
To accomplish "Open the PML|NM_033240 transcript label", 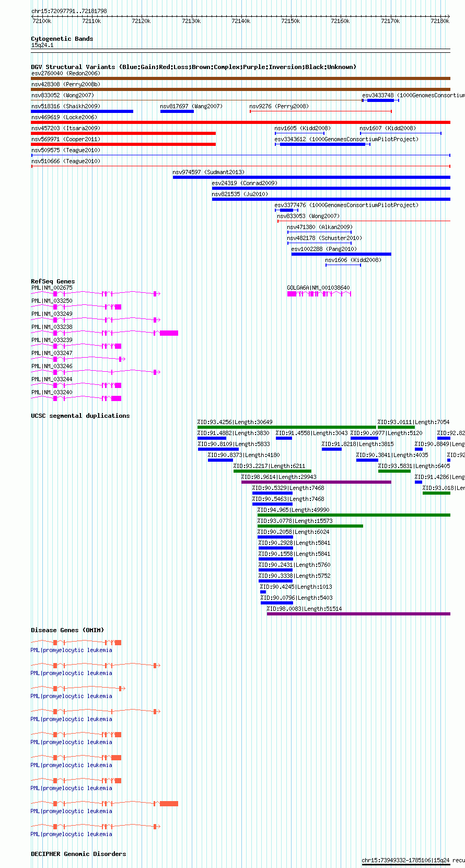I will point(52,392).
